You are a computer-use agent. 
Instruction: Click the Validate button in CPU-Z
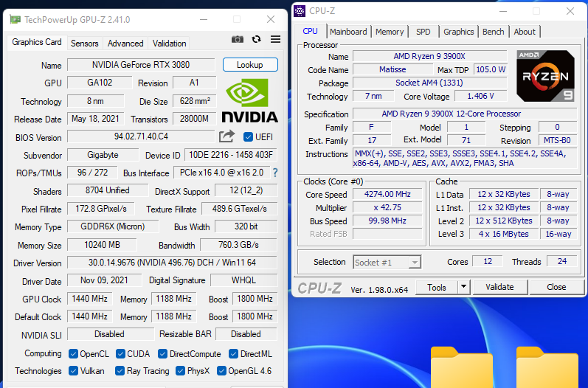point(500,287)
